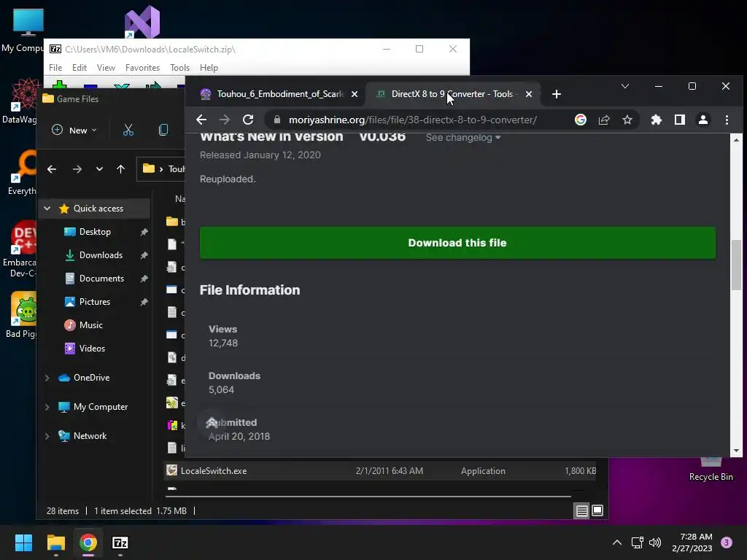747x560 pixels.
Task: Open the clock showing 7:28 AM
Action: point(692,542)
